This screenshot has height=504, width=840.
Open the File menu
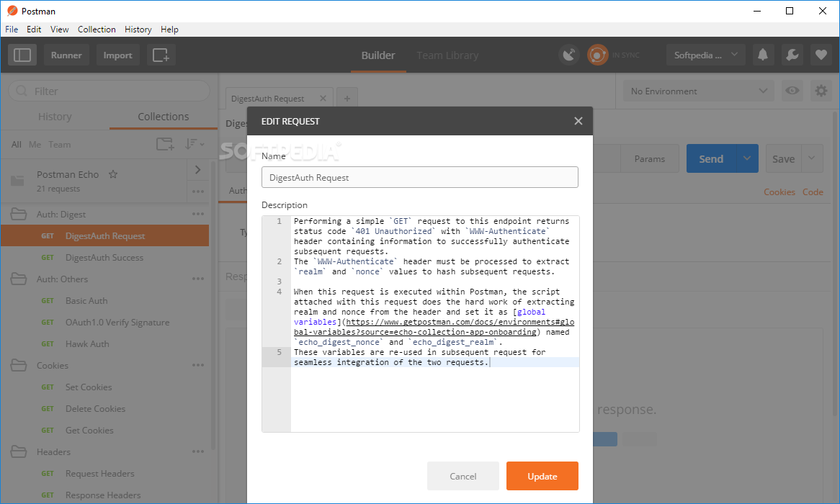(12, 30)
